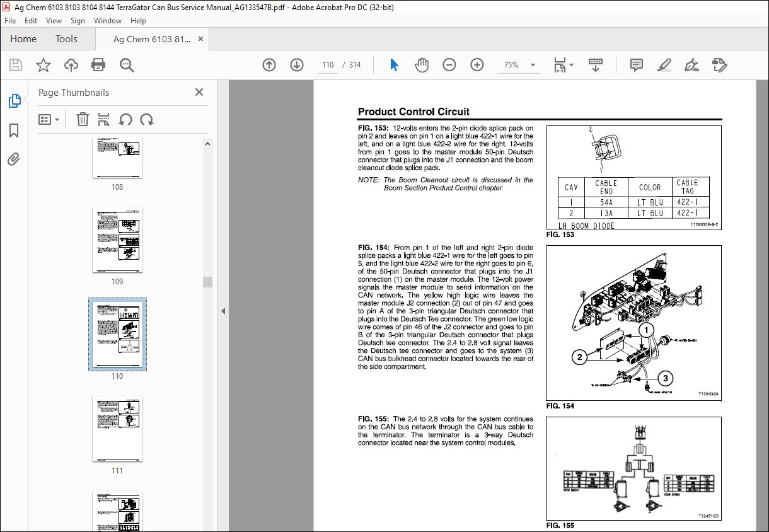Open the Find text magnifier tool

tap(127, 65)
